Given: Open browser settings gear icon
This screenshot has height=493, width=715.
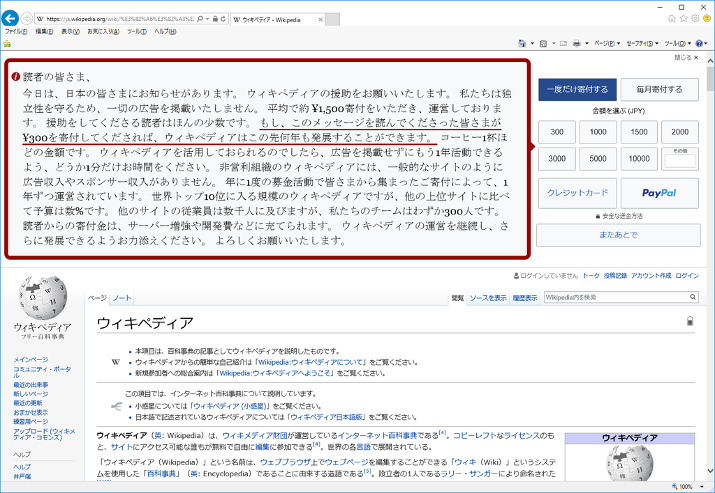Looking at the screenshot, I should (x=695, y=19).
